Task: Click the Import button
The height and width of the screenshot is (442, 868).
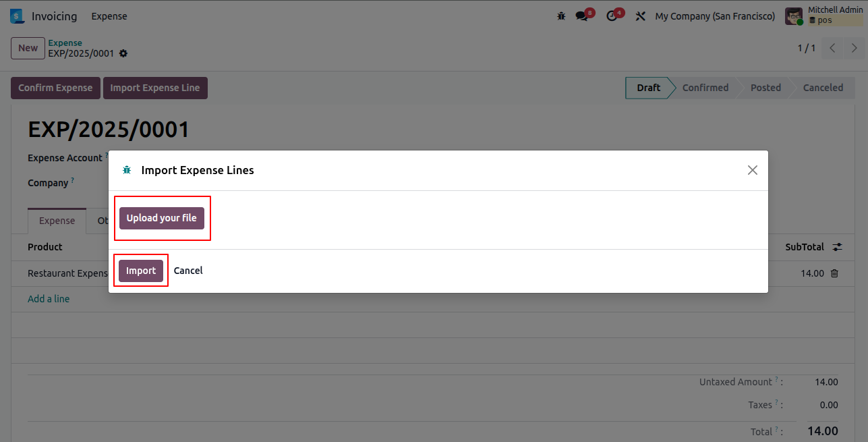Action: click(x=141, y=271)
